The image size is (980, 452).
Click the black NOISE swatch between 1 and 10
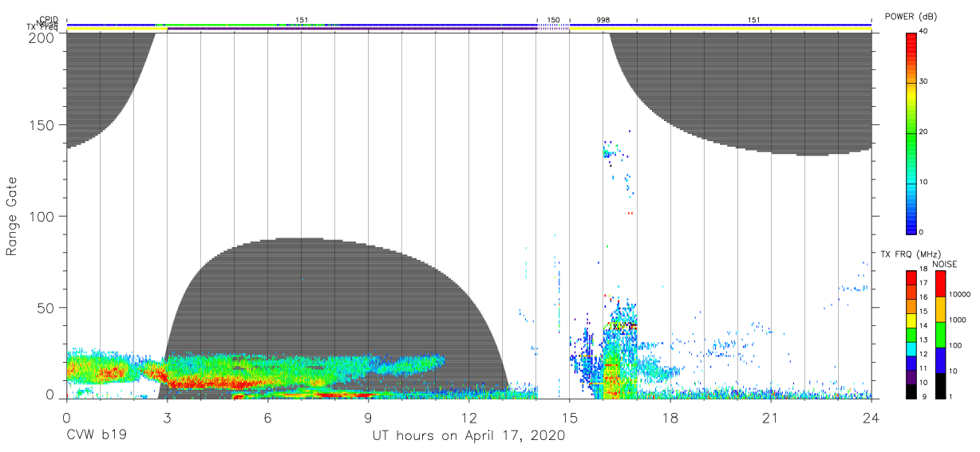[x=939, y=384]
